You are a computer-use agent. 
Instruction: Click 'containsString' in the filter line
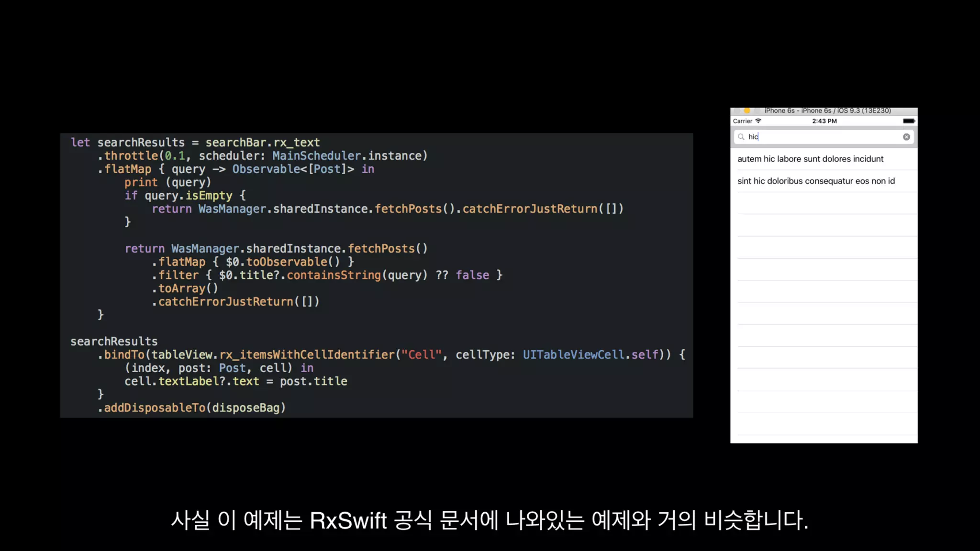click(x=334, y=275)
